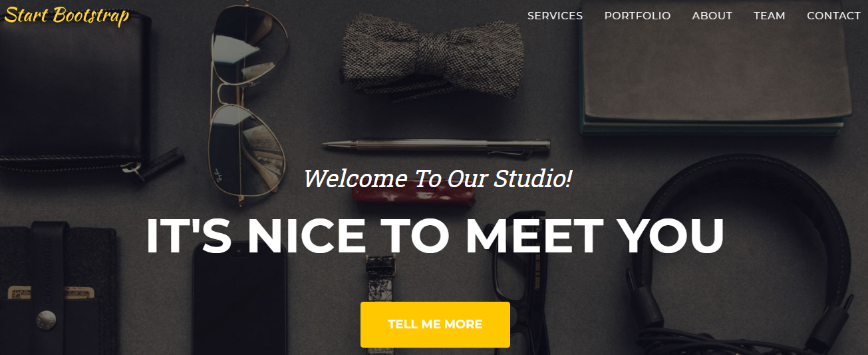Jump to the Contact section
The width and height of the screenshot is (868, 355).
833,15
